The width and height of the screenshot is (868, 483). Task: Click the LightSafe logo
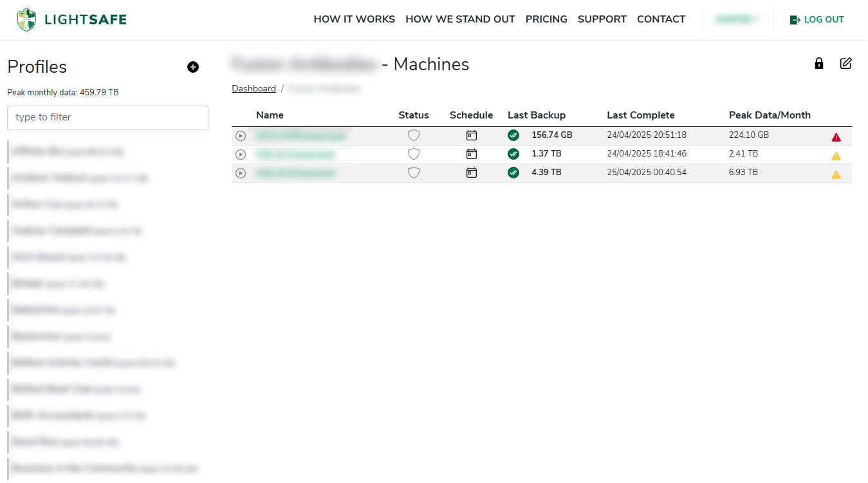(72, 19)
